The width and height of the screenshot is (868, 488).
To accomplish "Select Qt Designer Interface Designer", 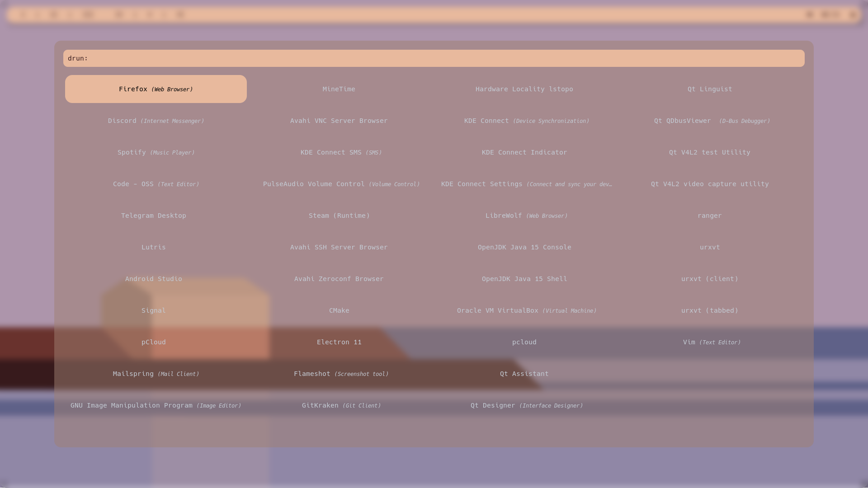I will coord(526,405).
